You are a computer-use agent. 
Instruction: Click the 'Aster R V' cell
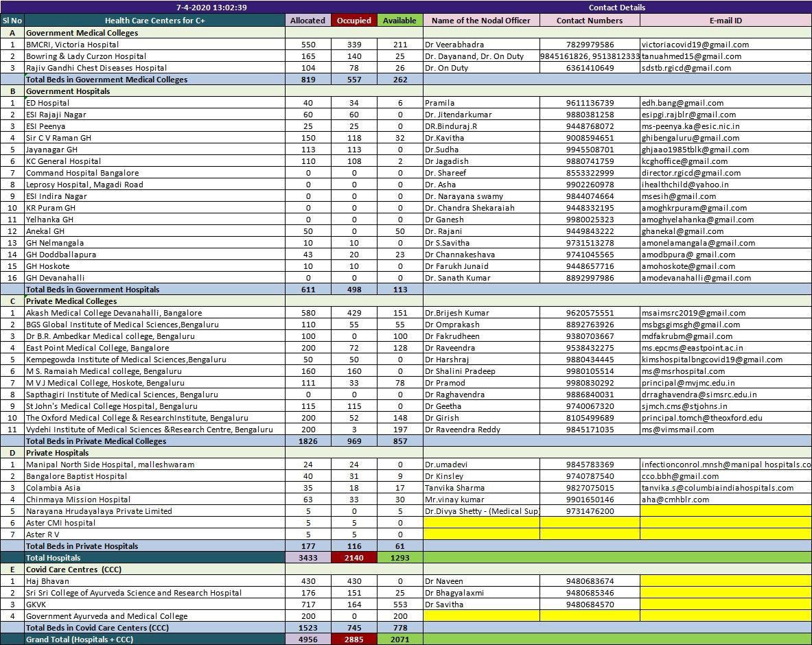tap(155, 535)
